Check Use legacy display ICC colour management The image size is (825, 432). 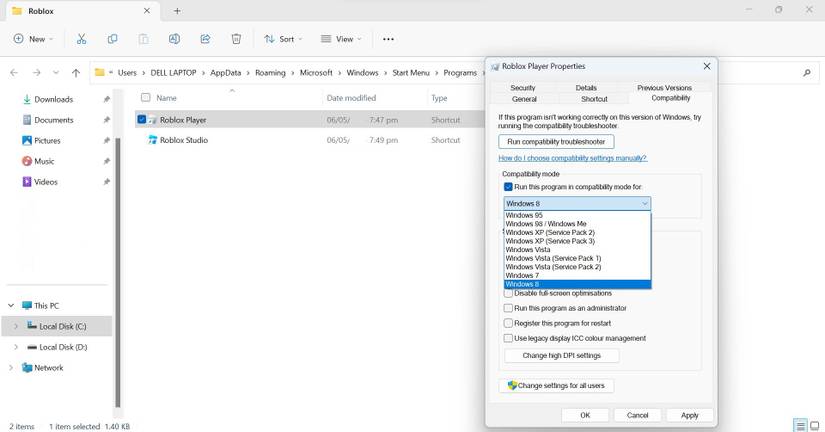508,338
